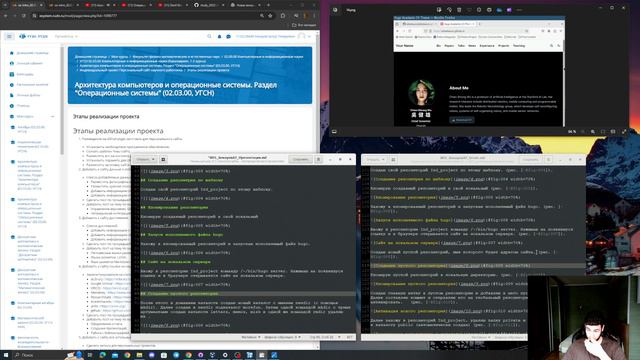This screenshot has height=360, width=640.
Task: Print the image from Photos viewer toolbar
Action: 489,10
